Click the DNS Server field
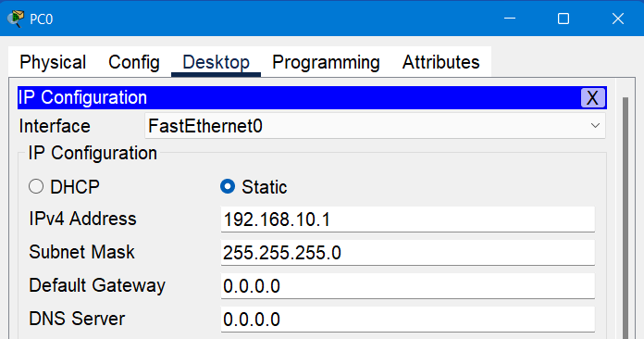 (x=407, y=320)
